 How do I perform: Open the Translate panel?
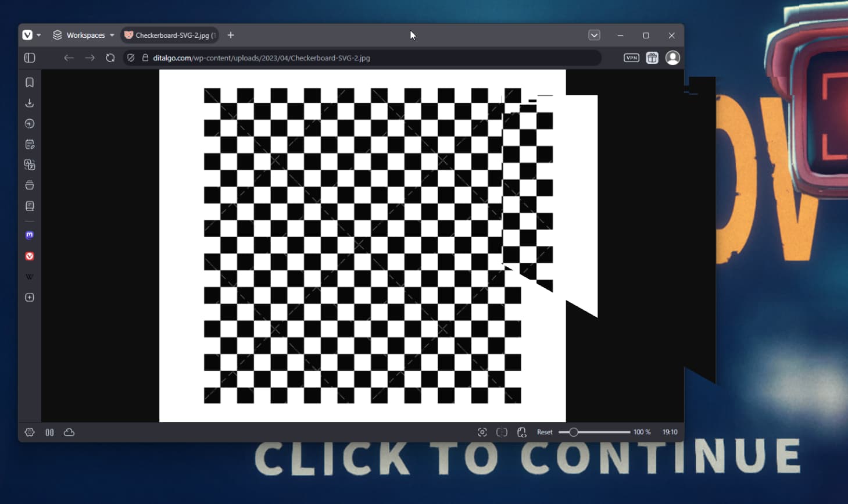click(30, 165)
